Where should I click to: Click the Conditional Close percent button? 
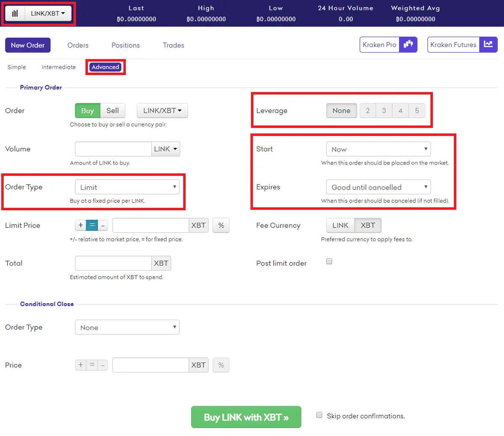click(x=221, y=365)
